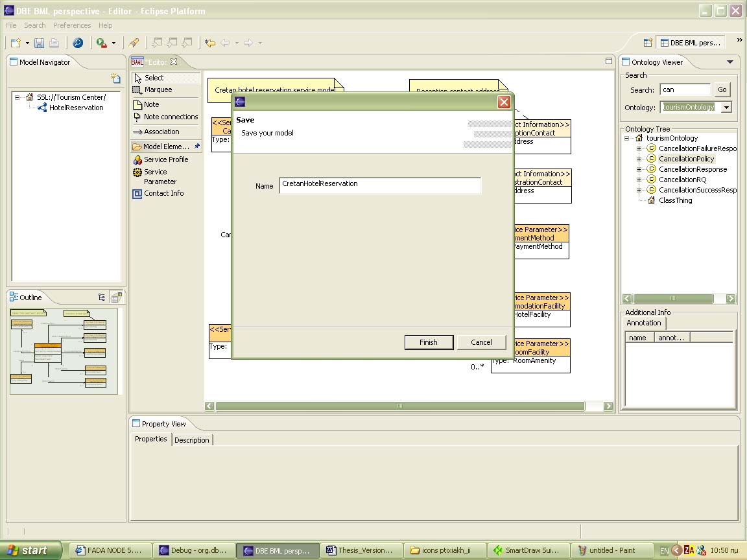Select ClassThing in ontology tree
Image resolution: width=747 pixels, height=560 pixels.
pyautogui.click(x=675, y=200)
